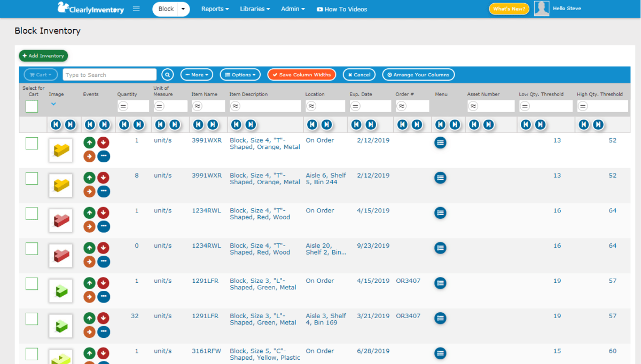641x364 pixels.
Task: Open the Options dropdown
Action: pos(240,75)
